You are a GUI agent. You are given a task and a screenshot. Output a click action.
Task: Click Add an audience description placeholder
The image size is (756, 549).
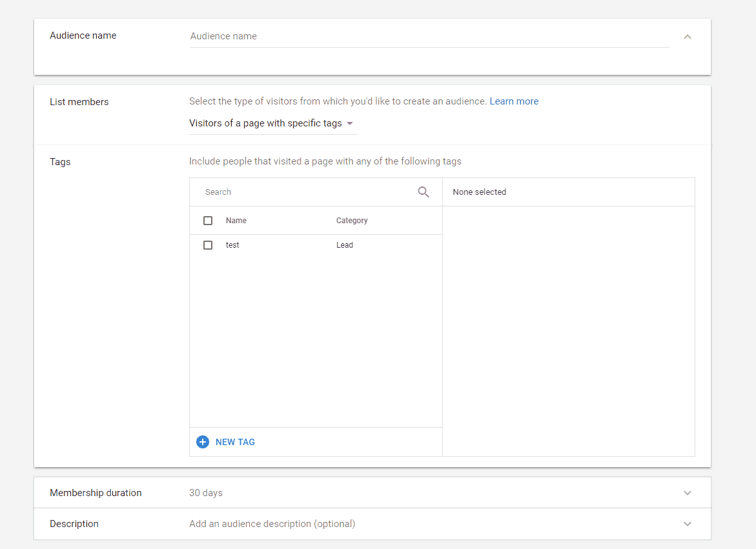pyautogui.click(x=272, y=524)
